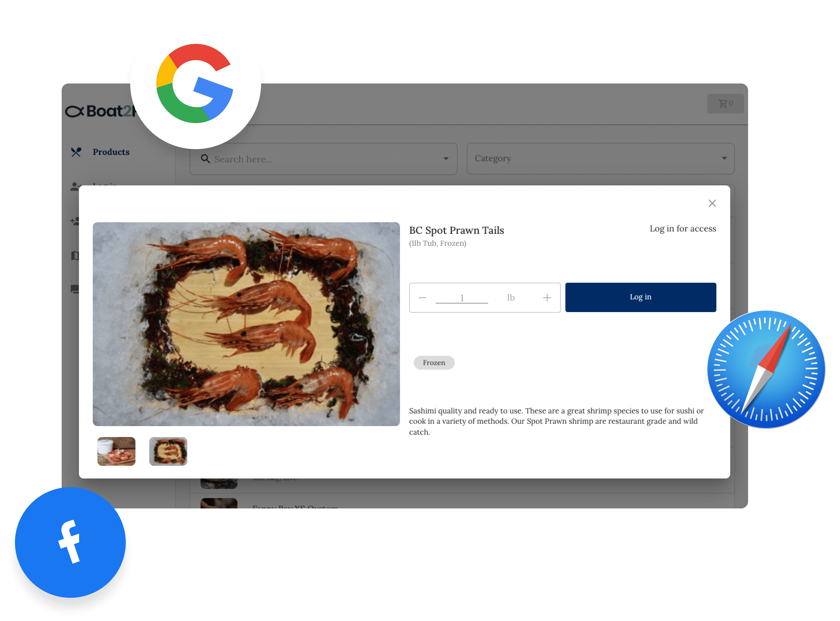Viewport: 840px width, 621px height.
Task: Click the utensils/Products menu icon
Action: point(76,152)
